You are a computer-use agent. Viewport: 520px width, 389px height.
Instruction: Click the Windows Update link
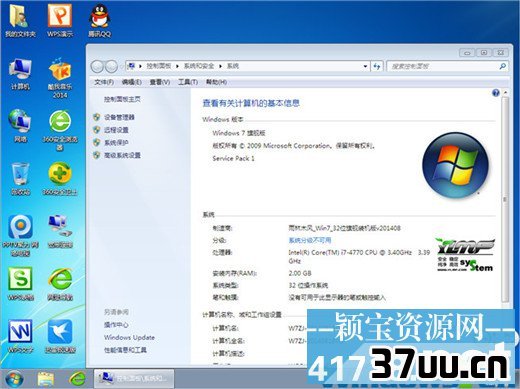(129, 337)
